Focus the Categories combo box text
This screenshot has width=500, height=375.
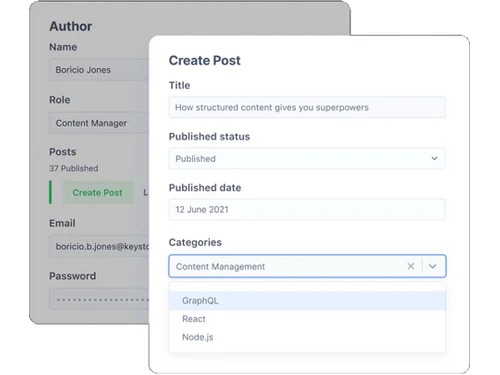pos(220,267)
